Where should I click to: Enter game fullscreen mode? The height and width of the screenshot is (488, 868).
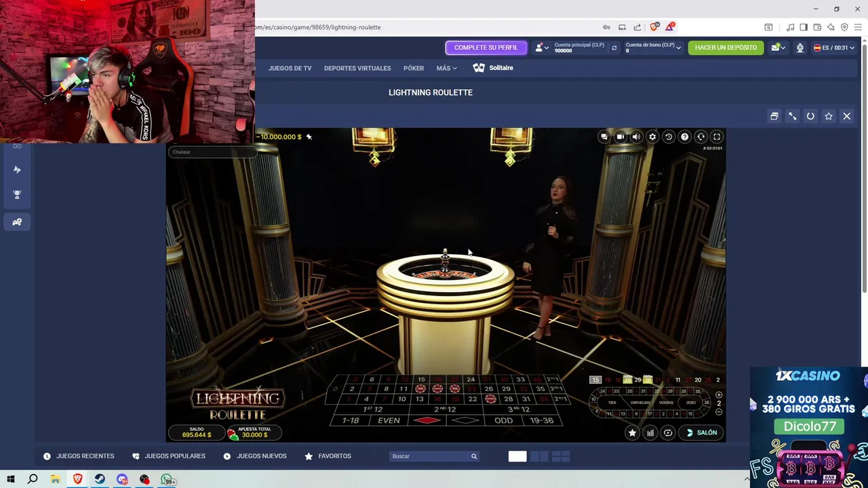(x=717, y=137)
